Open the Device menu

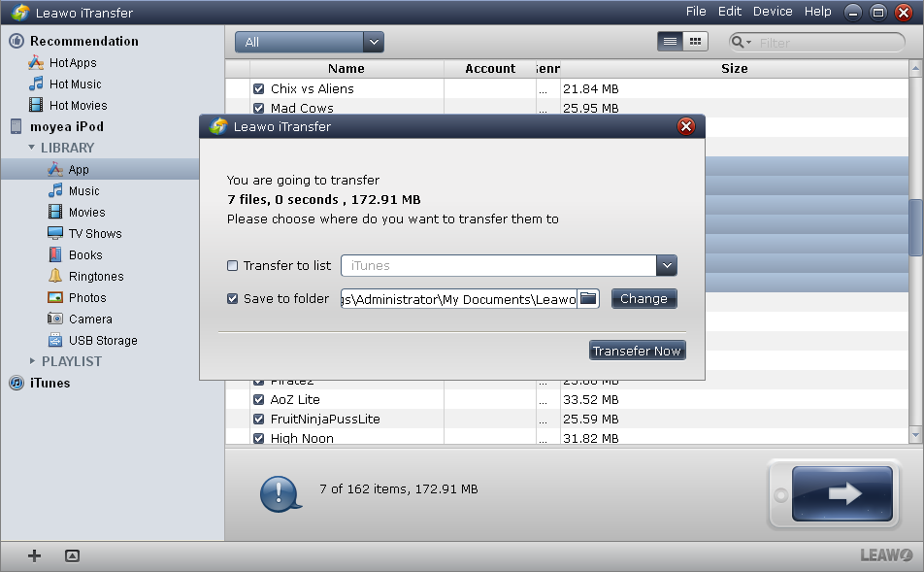click(773, 12)
